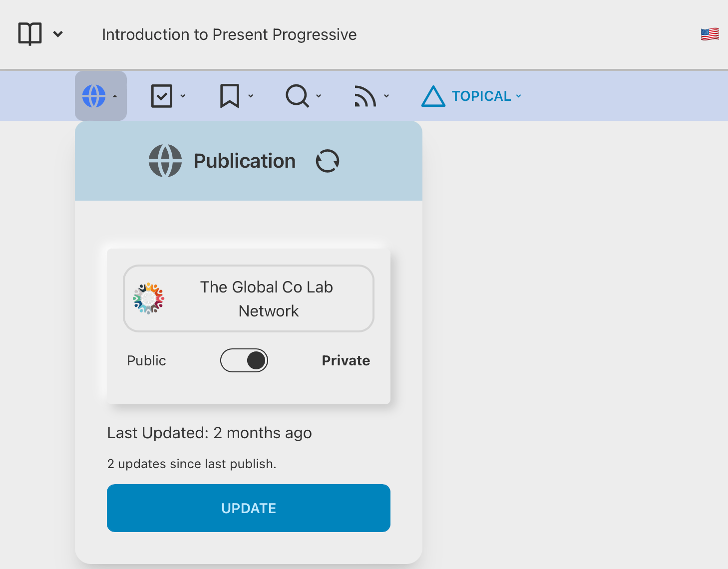This screenshot has height=569, width=728.
Task: Select The Global Co Lab Network button
Action: tap(249, 298)
